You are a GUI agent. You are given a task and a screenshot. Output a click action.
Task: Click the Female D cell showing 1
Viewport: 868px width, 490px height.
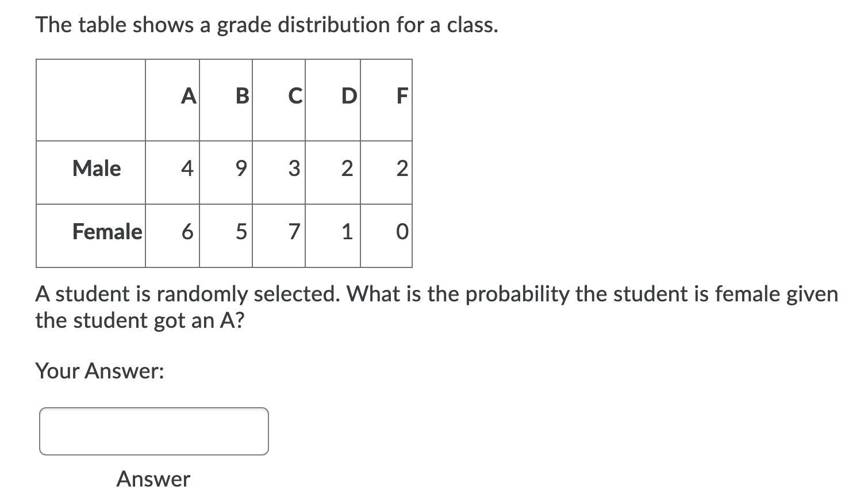click(333, 236)
